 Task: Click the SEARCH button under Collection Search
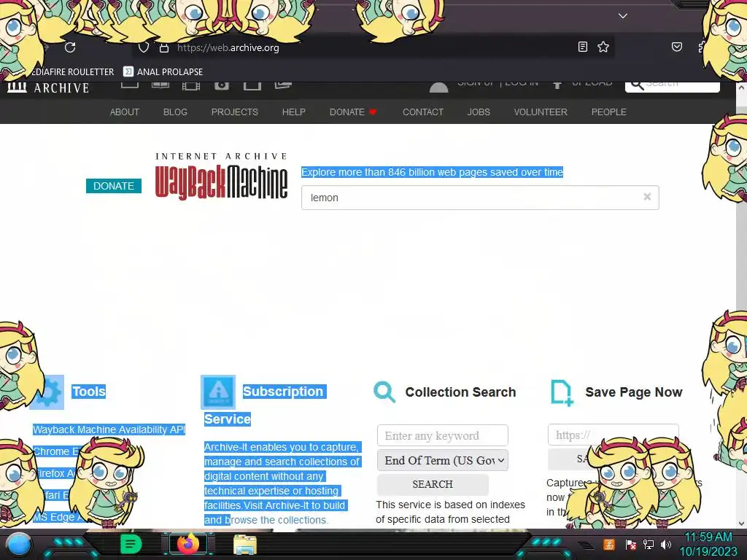[433, 484]
